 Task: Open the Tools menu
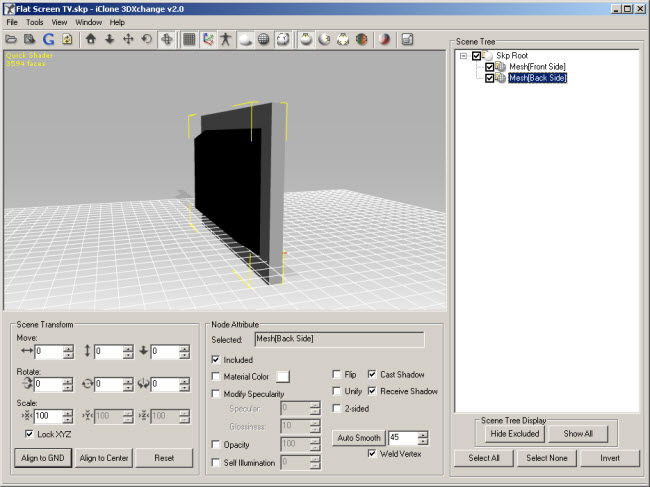35,22
